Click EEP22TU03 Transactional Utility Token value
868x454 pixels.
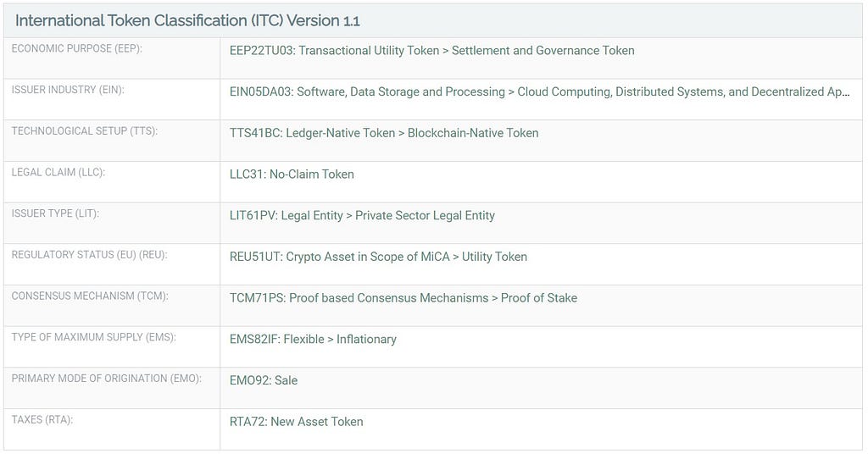pos(431,50)
